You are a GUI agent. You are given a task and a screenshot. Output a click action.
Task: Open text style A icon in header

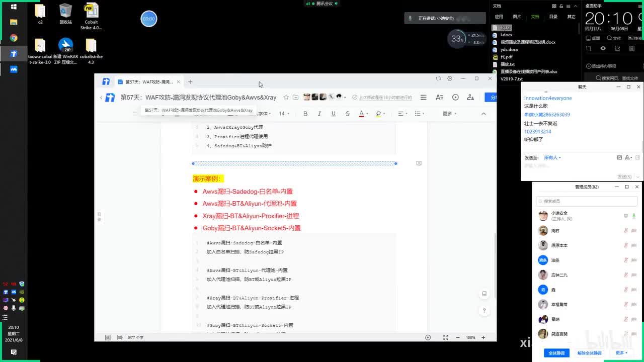coord(439,97)
